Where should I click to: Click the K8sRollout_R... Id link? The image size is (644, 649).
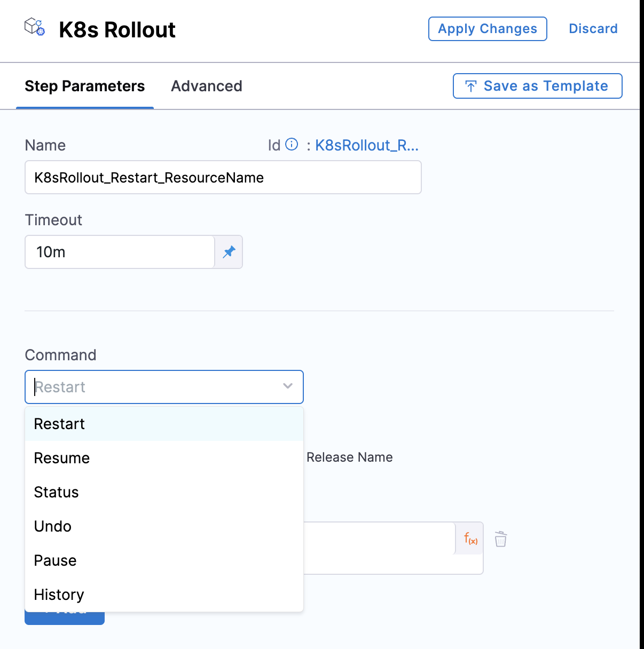366,145
